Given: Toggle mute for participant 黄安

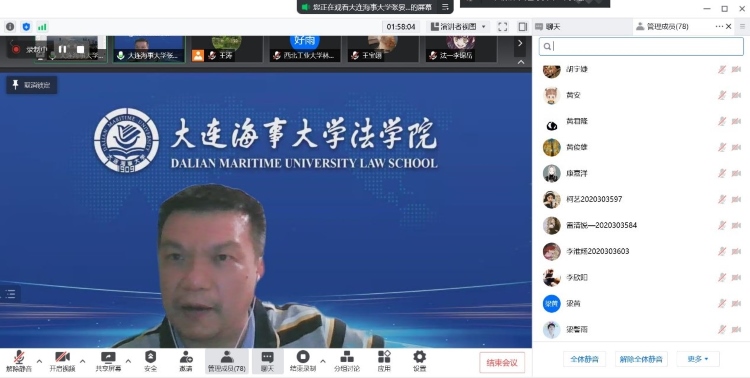Looking at the screenshot, I should [x=722, y=95].
